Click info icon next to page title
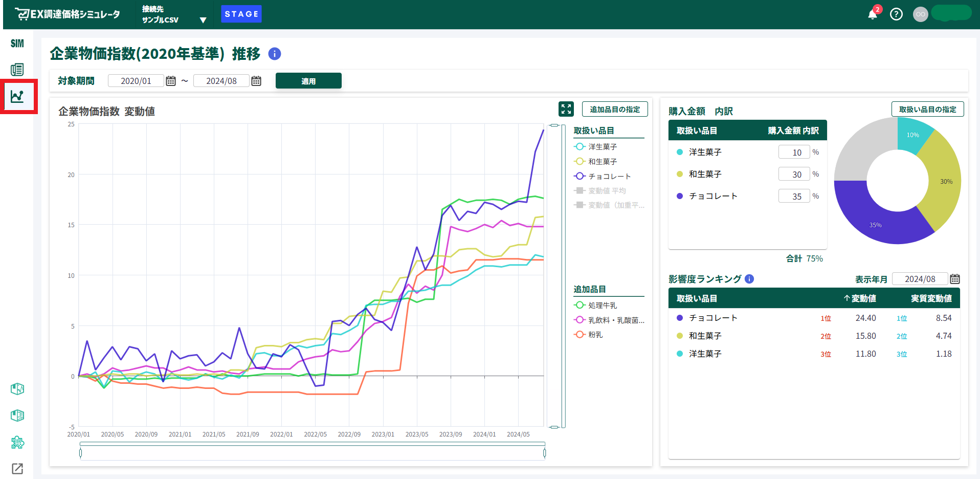Image resolution: width=980 pixels, height=479 pixels. pos(275,54)
